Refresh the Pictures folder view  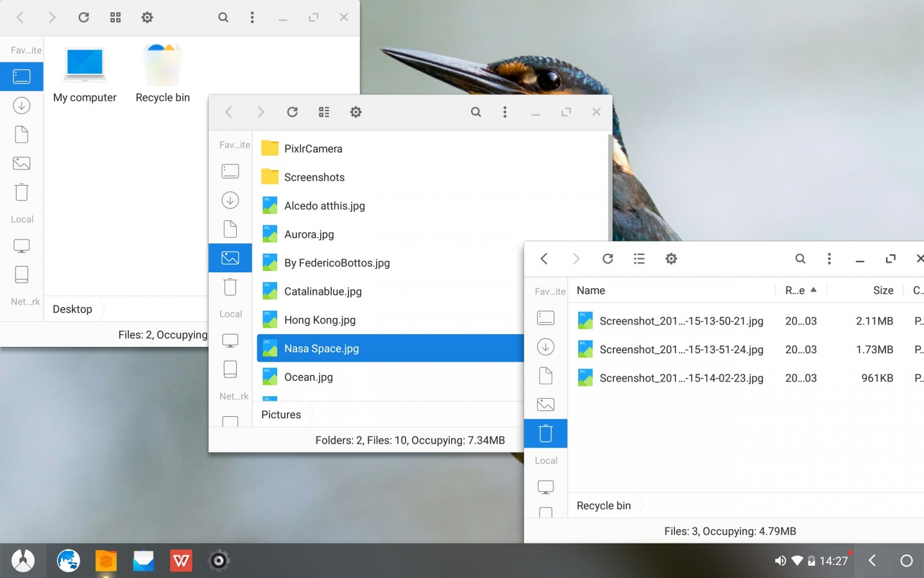293,112
